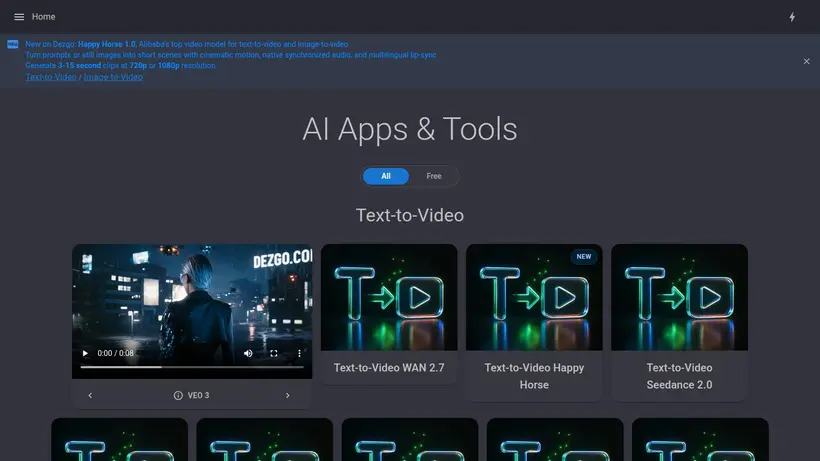820x461 pixels.
Task: Click the VEO 3 model label
Action: coord(198,396)
